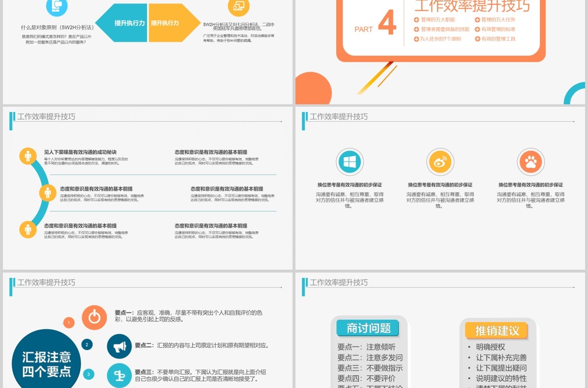Click the paragraph starting 要点一：应客观、准确
The height and width of the screenshot is (388, 588).
[189, 316]
